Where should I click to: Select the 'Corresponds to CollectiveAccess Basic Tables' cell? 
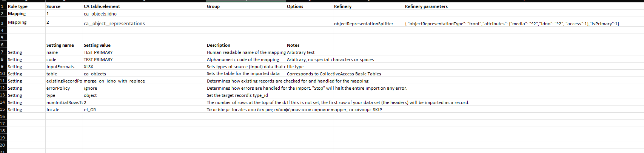(334, 74)
